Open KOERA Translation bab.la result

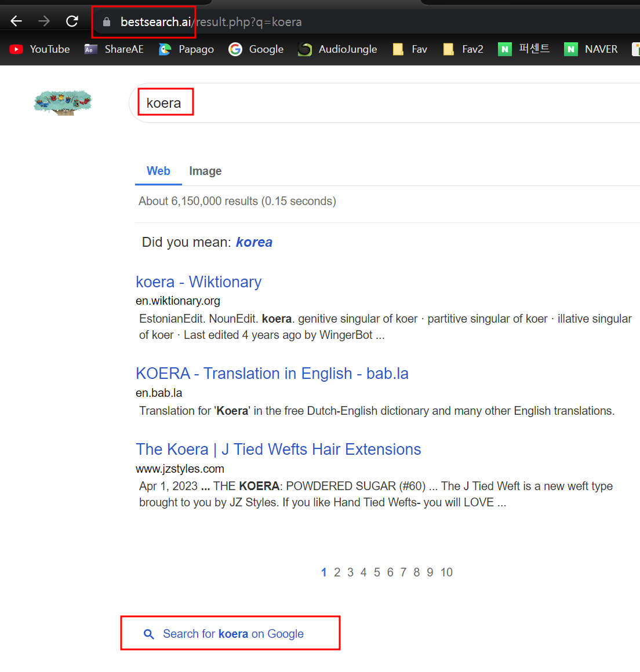pyautogui.click(x=272, y=374)
